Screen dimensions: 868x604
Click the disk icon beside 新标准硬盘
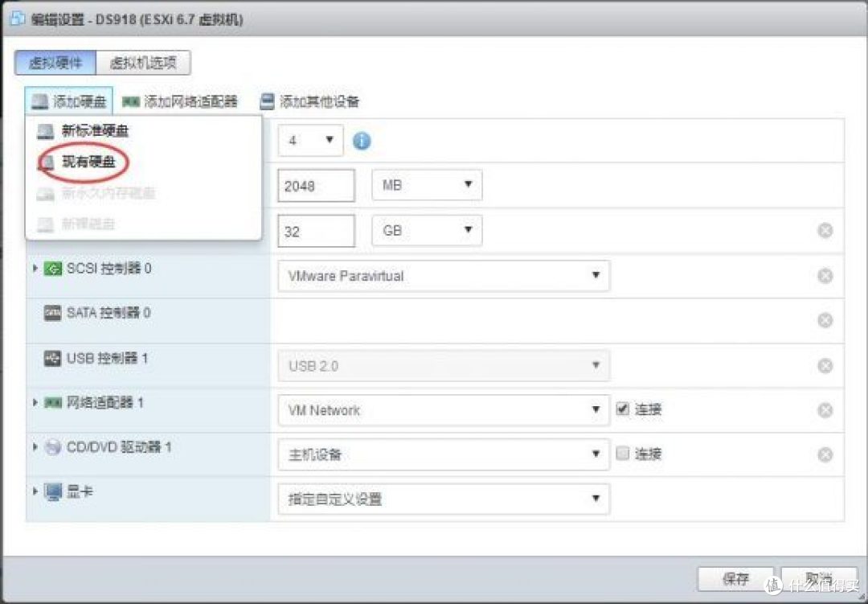(x=45, y=131)
